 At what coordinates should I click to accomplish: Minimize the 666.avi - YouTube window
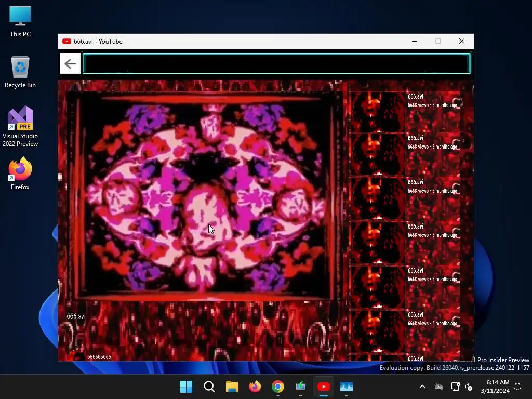click(415, 42)
